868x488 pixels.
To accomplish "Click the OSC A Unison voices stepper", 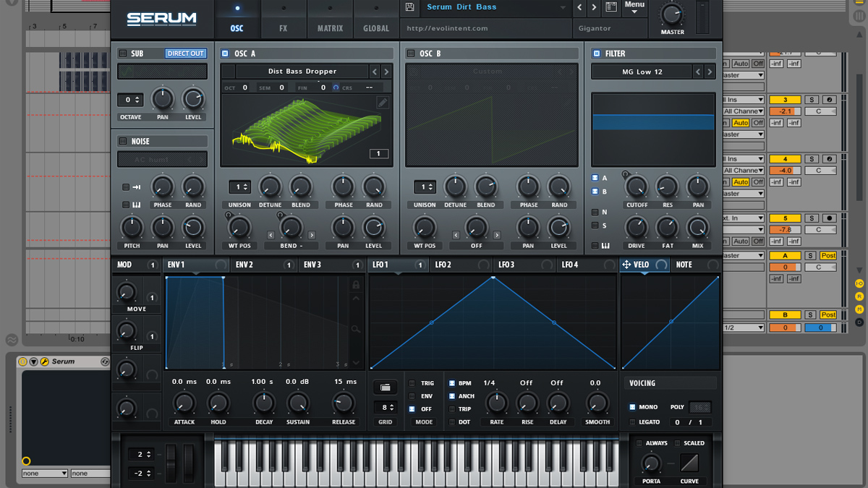I will click(239, 187).
